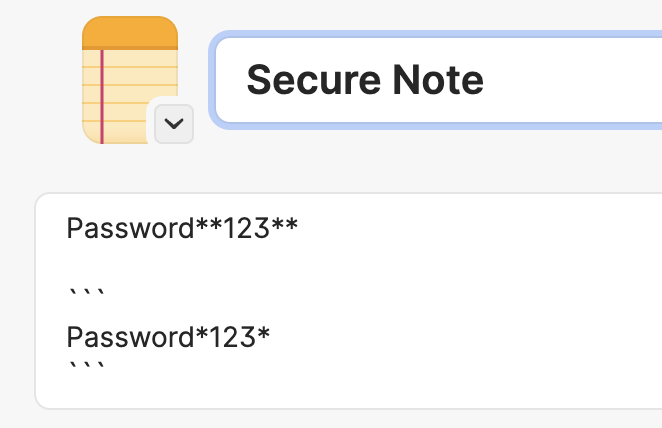This screenshot has width=662, height=428.
Task: Click the closing triple backticks line
Action: tap(87, 366)
